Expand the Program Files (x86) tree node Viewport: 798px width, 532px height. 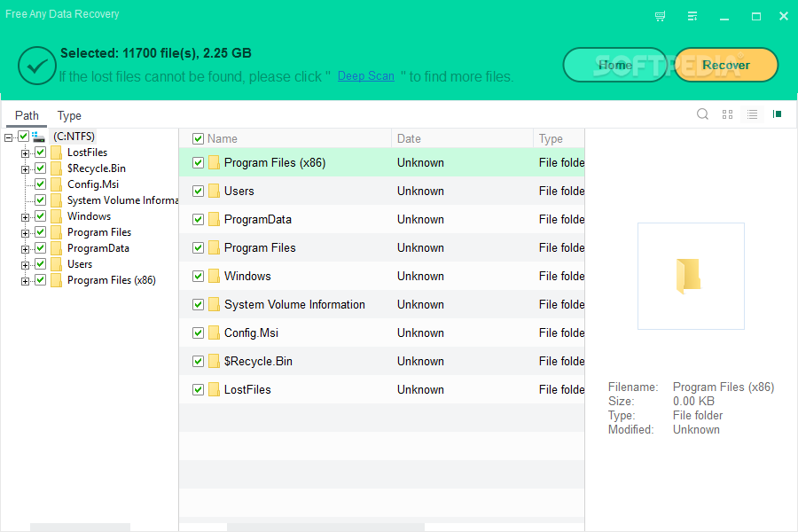click(x=25, y=281)
